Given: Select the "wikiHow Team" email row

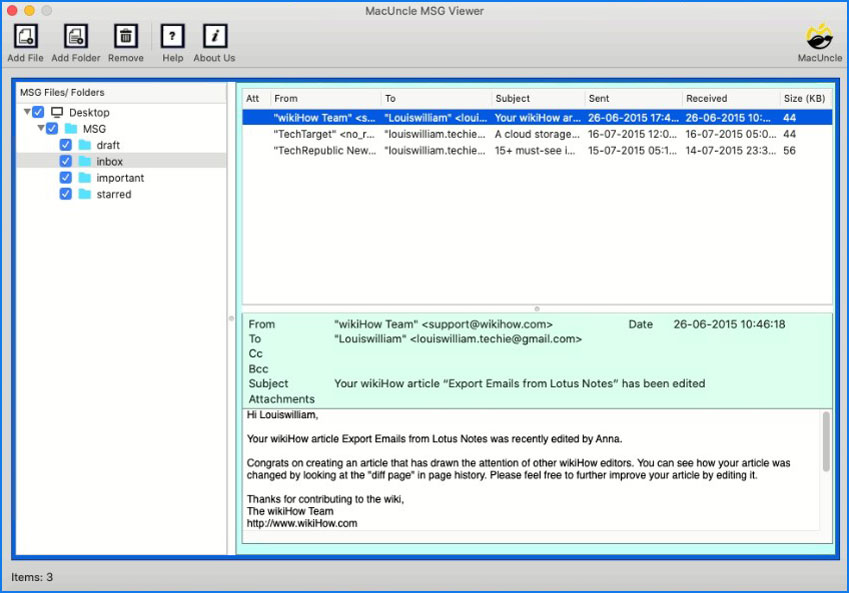Looking at the screenshot, I should point(537,118).
